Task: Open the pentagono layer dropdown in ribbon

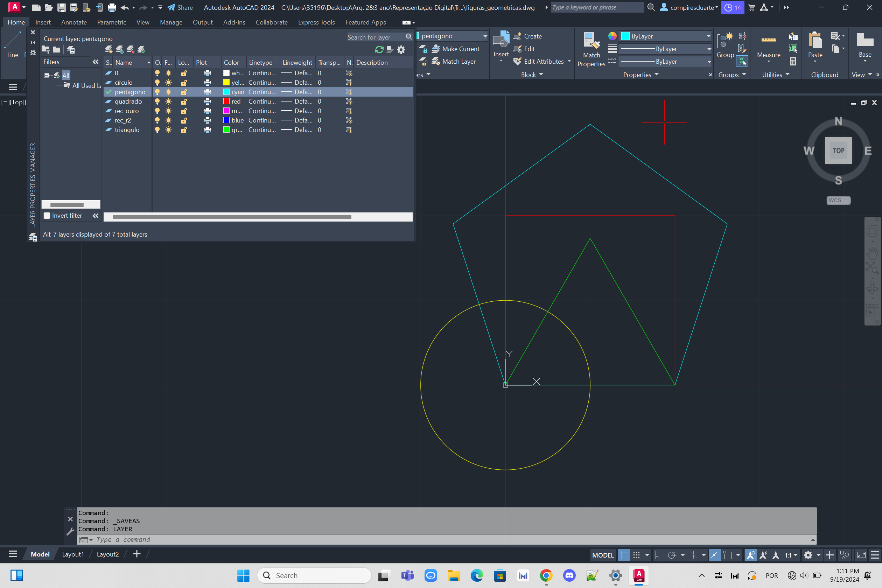Action: coord(485,36)
